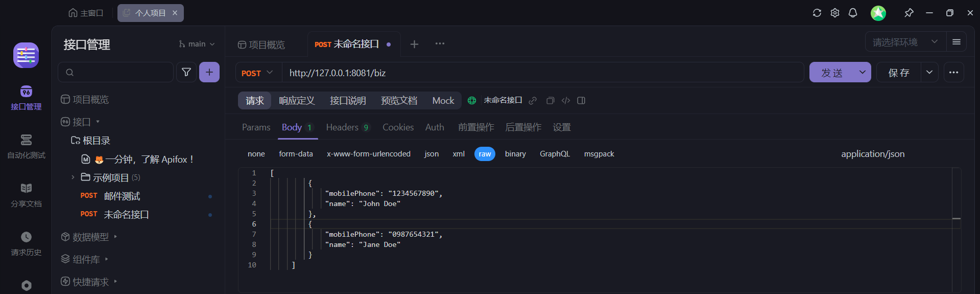Switch to 预览文档 tab
This screenshot has width=980, height=294.
[x=399, y=101]
